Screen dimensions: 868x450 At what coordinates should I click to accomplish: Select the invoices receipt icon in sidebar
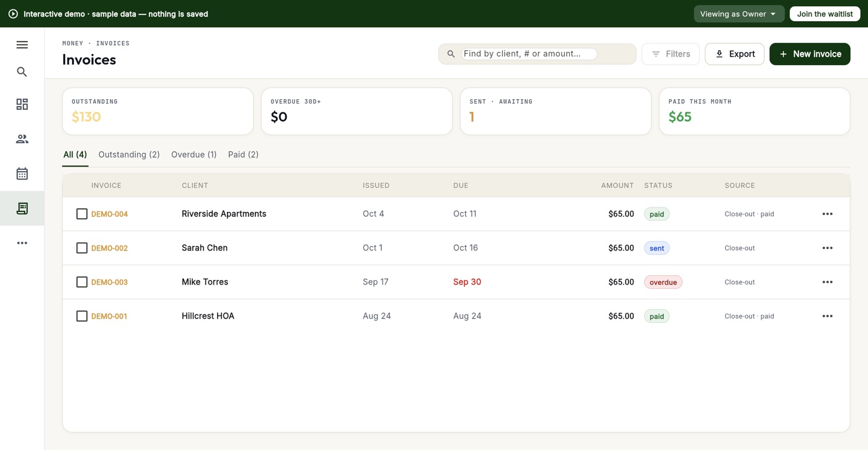[x=22, y=208]
